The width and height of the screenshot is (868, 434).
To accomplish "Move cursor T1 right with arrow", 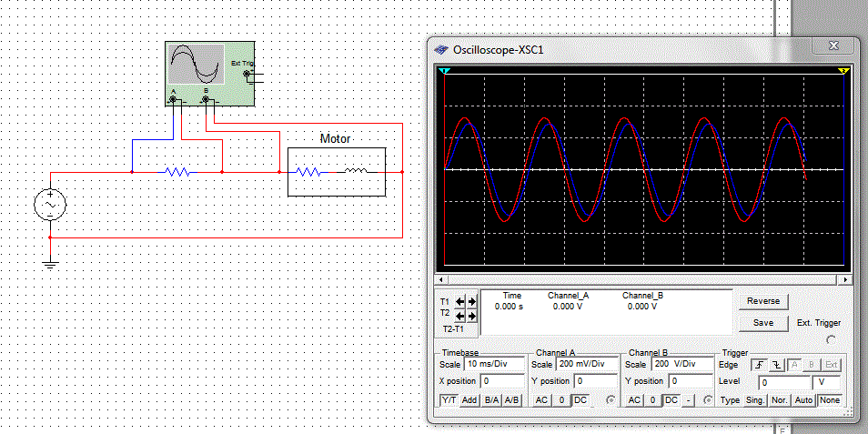I will (x=471, y=302).
